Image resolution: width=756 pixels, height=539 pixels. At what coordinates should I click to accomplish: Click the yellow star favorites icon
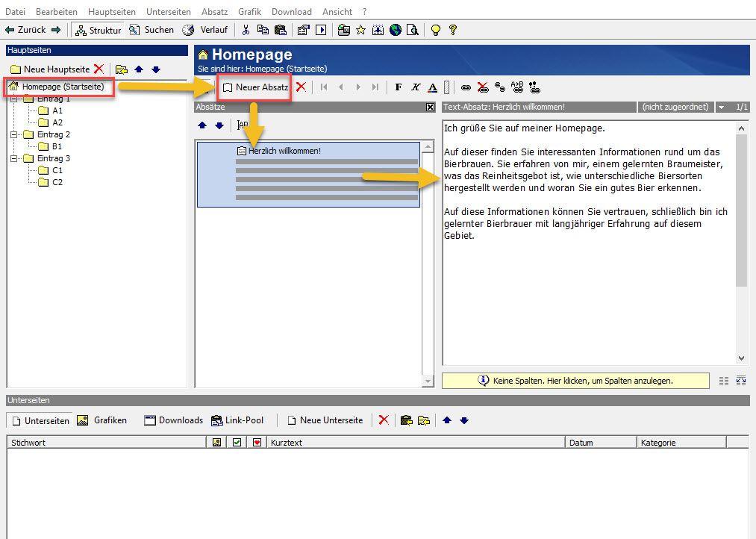pyautogui.click(x=360, y=30)
